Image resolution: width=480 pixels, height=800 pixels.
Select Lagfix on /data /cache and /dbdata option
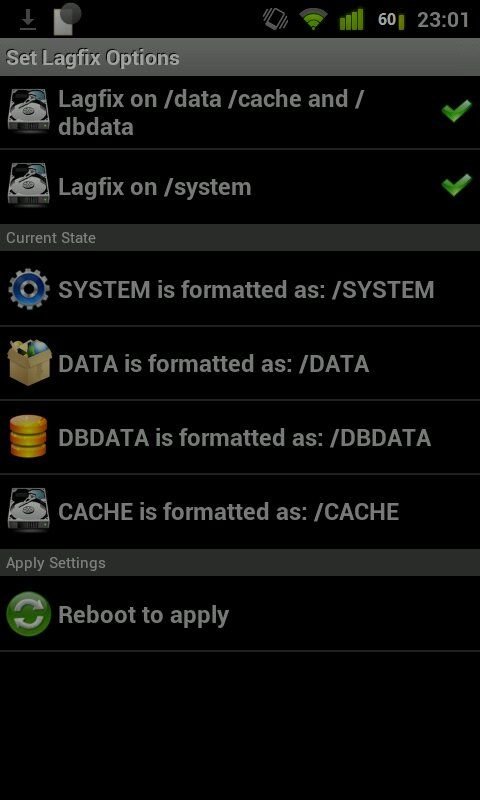[240, 112]
